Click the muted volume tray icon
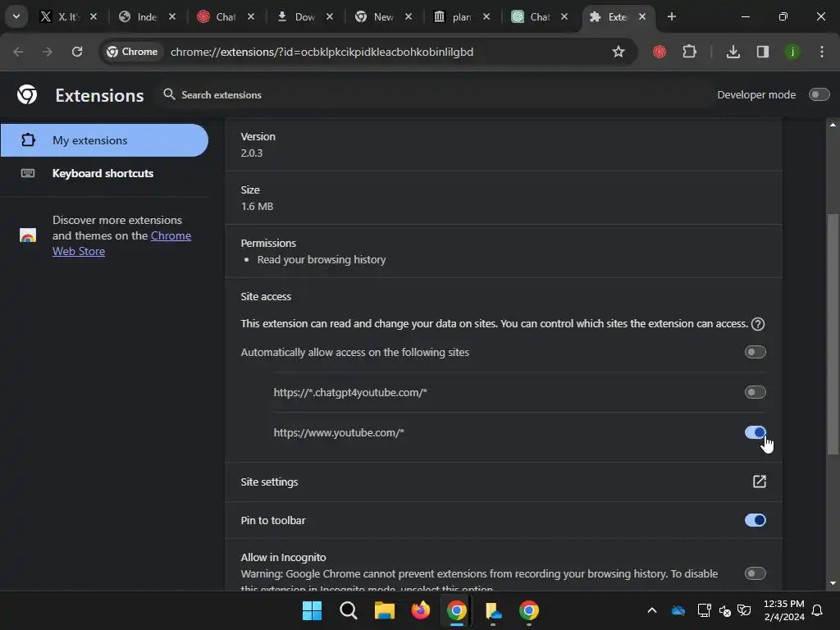This screenshot has width=840, height=630. [725, 610]
